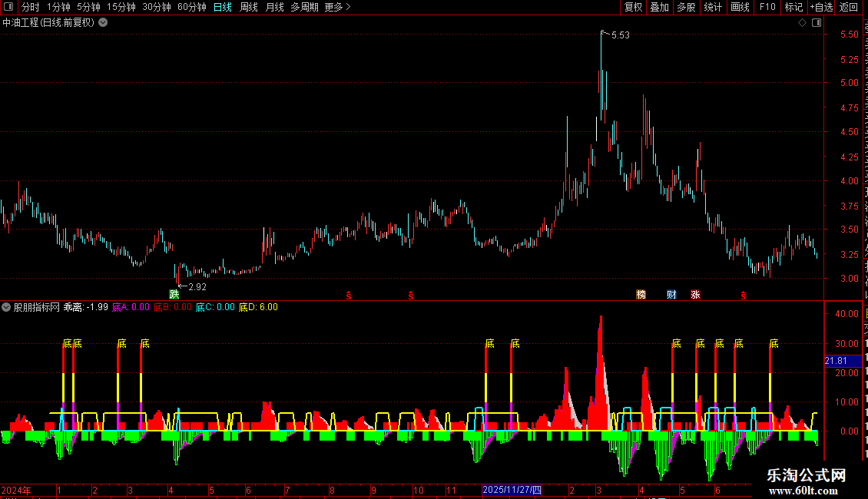Viewport: 868px width, 499px height.
Task: Select the 1分钟 period tab
Action: (58, 7)
